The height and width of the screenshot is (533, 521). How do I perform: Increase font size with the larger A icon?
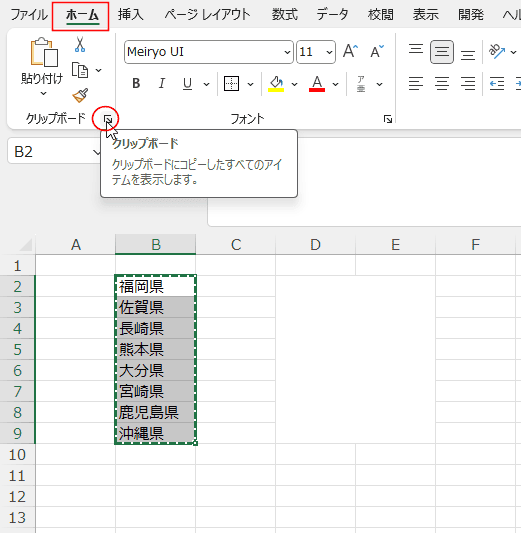[x=350, y=52]
